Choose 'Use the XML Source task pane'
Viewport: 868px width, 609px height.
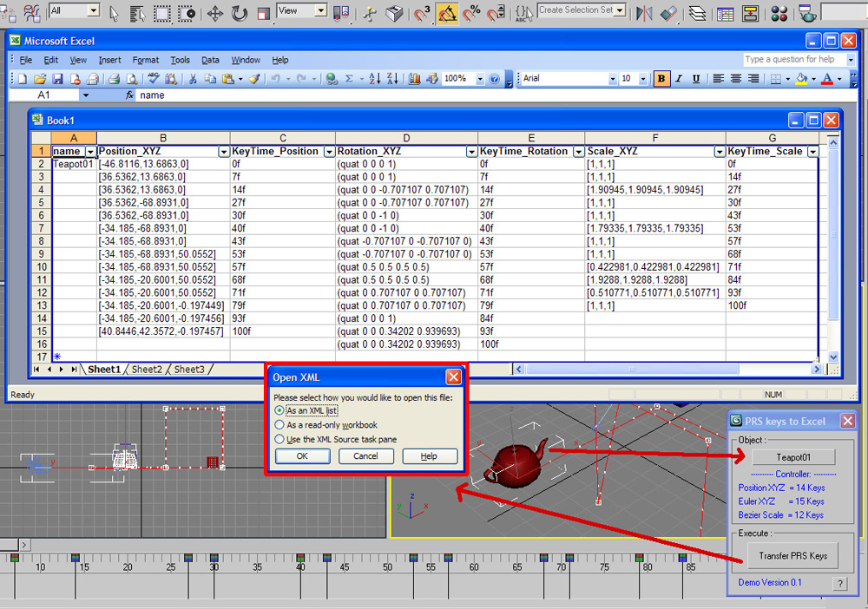point(335,440)
